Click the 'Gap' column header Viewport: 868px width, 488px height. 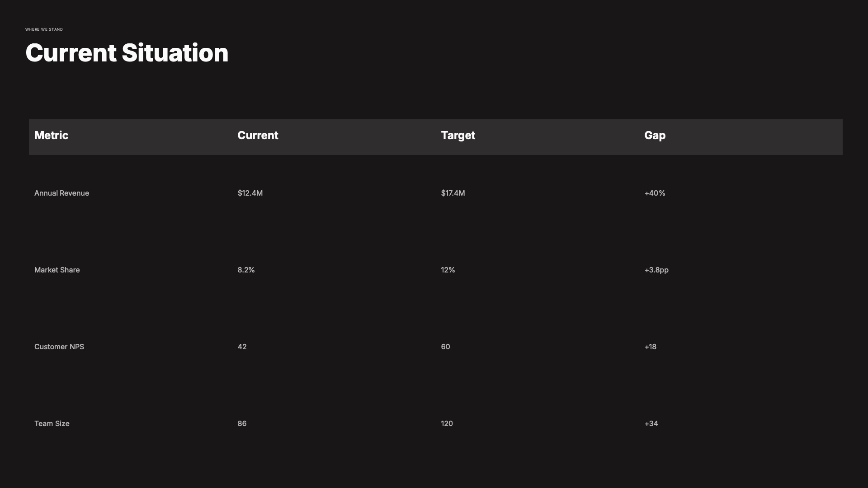click(x=655, y=136)
